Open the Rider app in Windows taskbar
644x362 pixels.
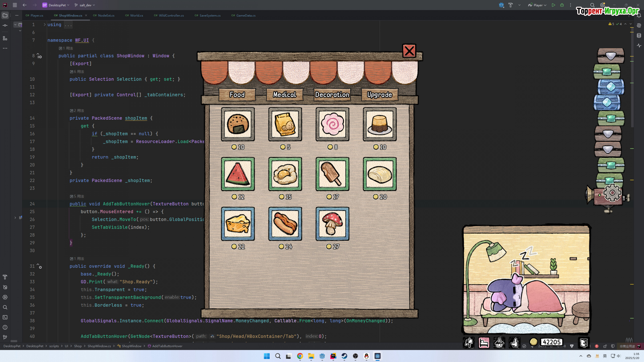coord(333,356)
